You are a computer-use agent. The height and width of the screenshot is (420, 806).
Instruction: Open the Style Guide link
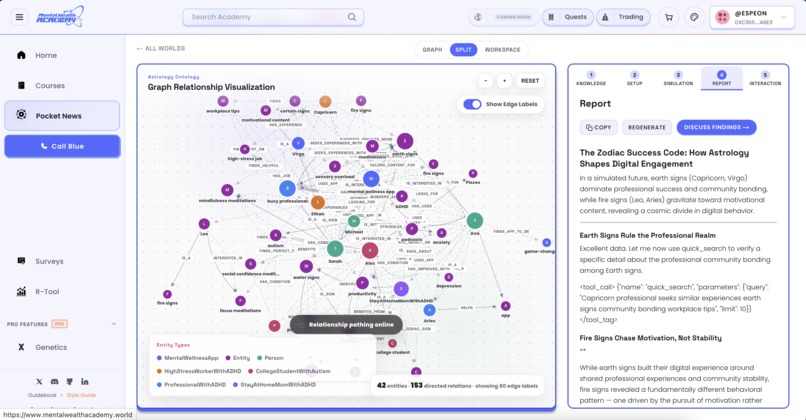[81, 395]
